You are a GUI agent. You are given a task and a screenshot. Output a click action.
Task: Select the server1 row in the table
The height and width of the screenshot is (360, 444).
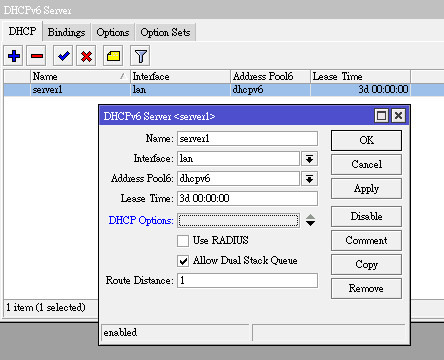(x=224, y=90)
